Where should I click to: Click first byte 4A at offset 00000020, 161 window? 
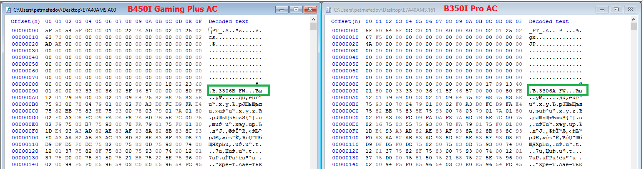pyautogui.click(x=369, y=44)
